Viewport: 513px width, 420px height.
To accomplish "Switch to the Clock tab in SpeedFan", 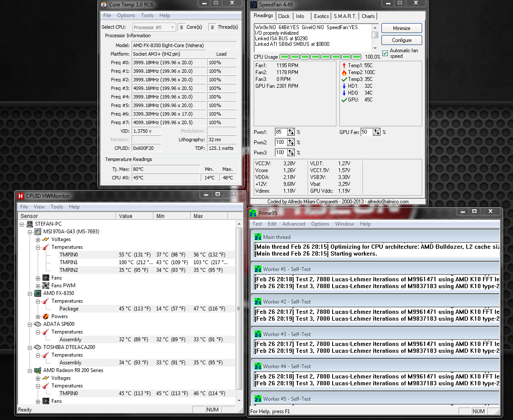I will 284,16.
